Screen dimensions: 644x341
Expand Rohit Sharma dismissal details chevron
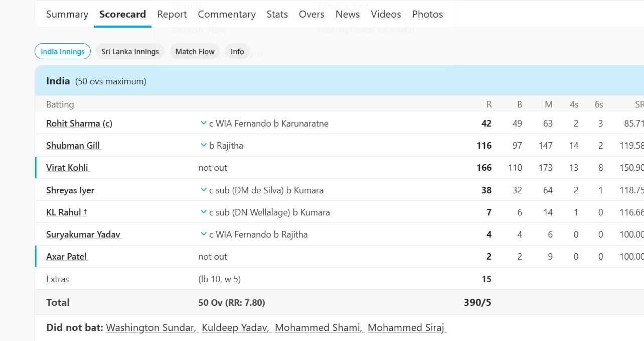(x=204, y=123)
